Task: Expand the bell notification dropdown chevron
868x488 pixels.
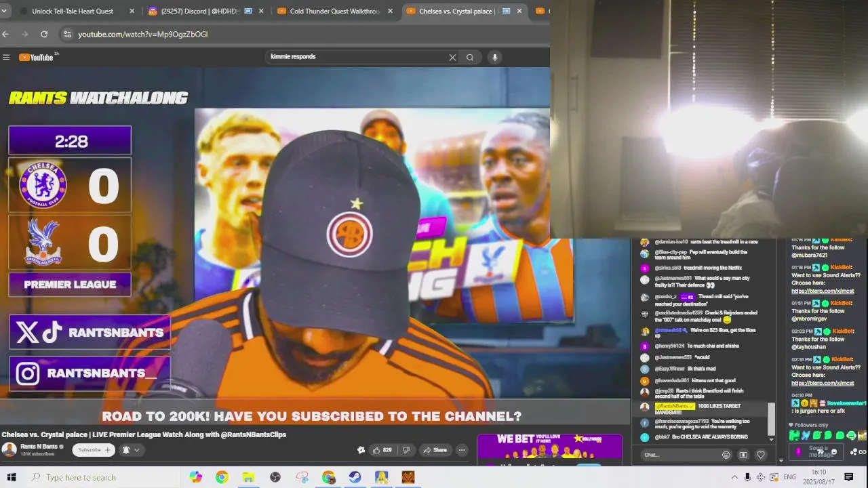Action: point(136,450)
